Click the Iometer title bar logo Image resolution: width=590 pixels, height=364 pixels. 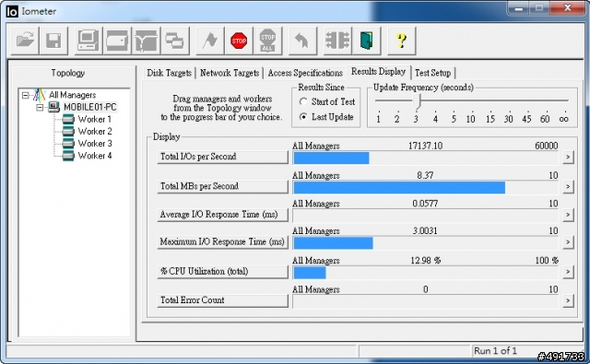12,12
